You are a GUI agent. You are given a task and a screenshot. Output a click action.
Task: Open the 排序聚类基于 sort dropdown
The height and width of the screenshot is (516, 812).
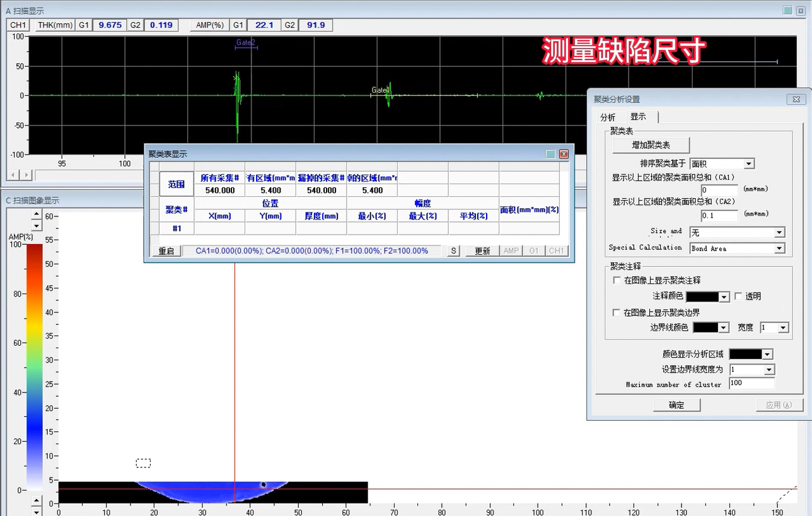pyautogui.click(x=748, y=164)
